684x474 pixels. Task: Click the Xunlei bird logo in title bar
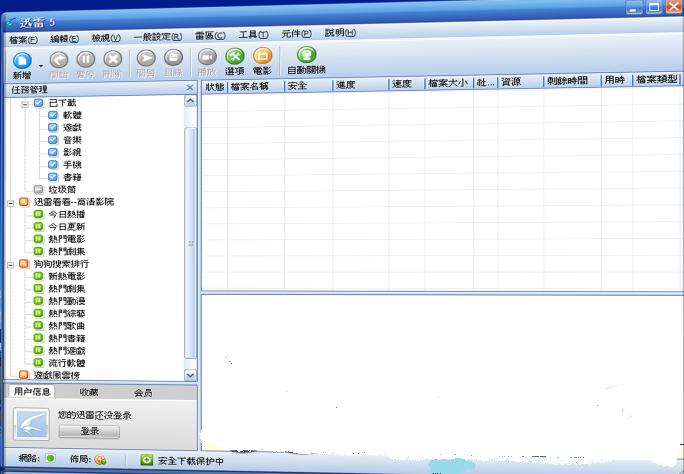(12, 22)
